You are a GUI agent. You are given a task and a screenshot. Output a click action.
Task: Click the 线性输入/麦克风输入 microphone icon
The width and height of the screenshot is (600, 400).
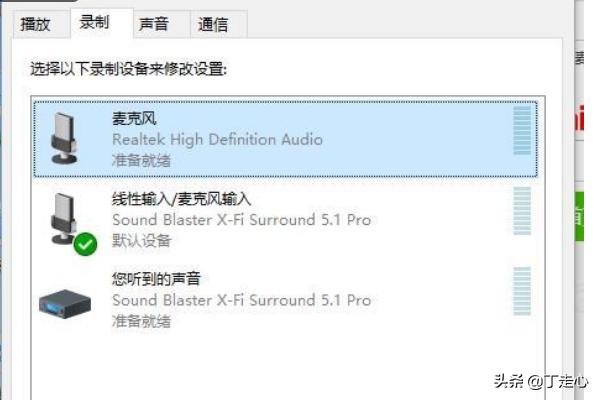64,219
